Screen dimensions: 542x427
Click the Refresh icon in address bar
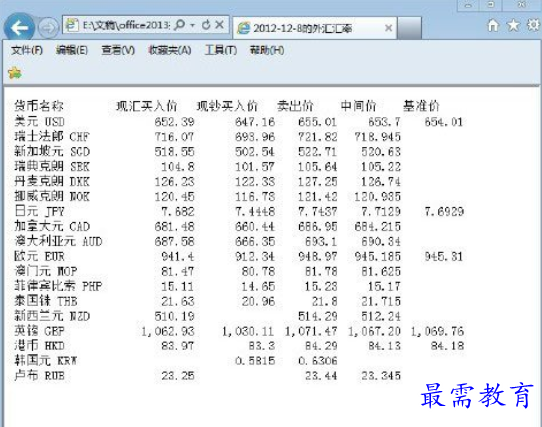point(206,25)
